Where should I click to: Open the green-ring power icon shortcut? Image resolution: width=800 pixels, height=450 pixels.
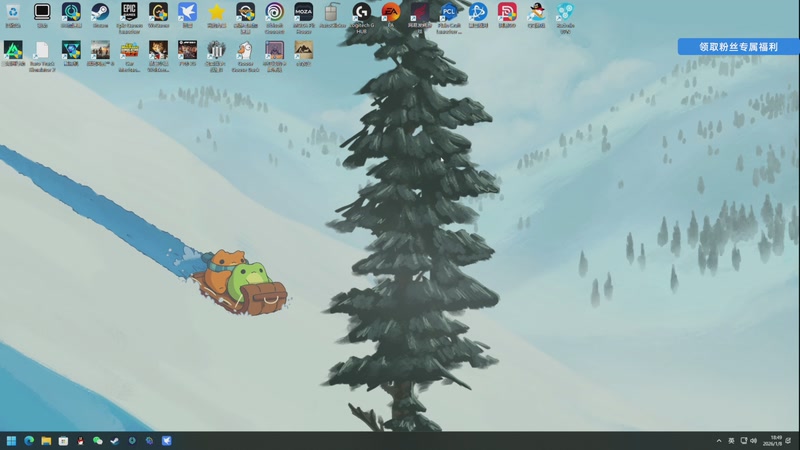71,15
